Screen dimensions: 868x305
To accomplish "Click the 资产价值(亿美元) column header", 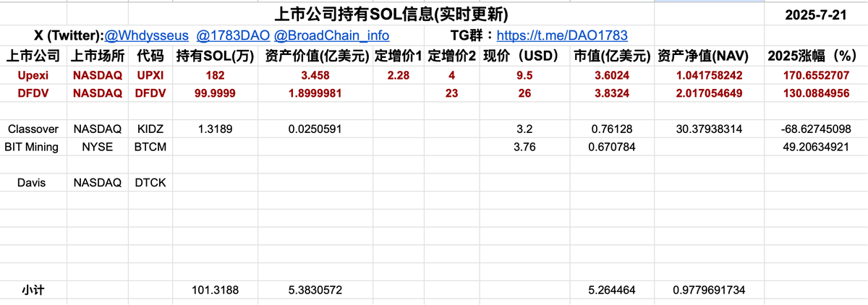I will coord(317,56).
